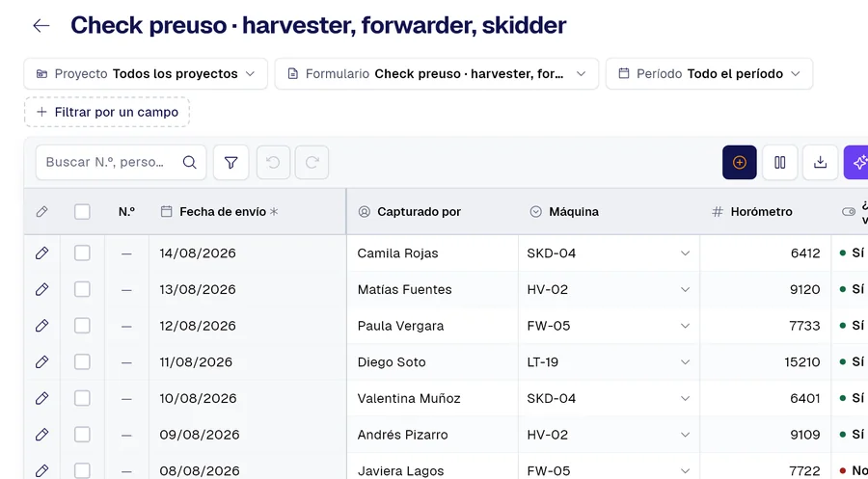
Task: Edit the 11/08/2026 row with pencil
Action: [x=41, y=362]
